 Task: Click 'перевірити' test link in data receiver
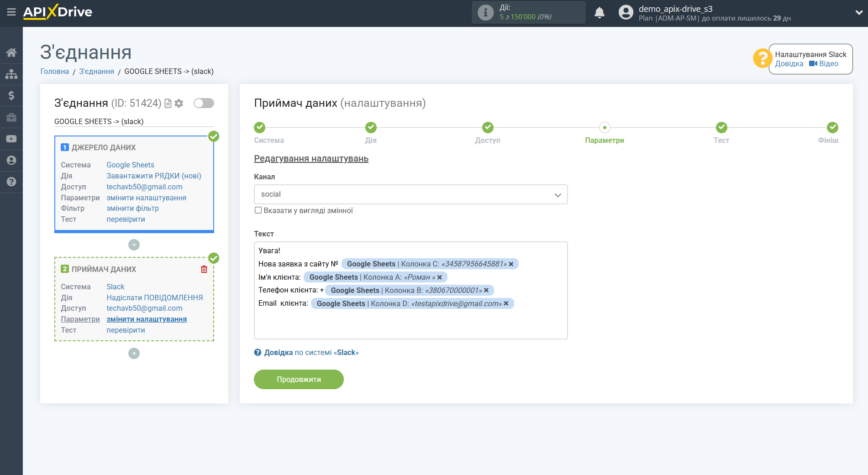(126, 330)
